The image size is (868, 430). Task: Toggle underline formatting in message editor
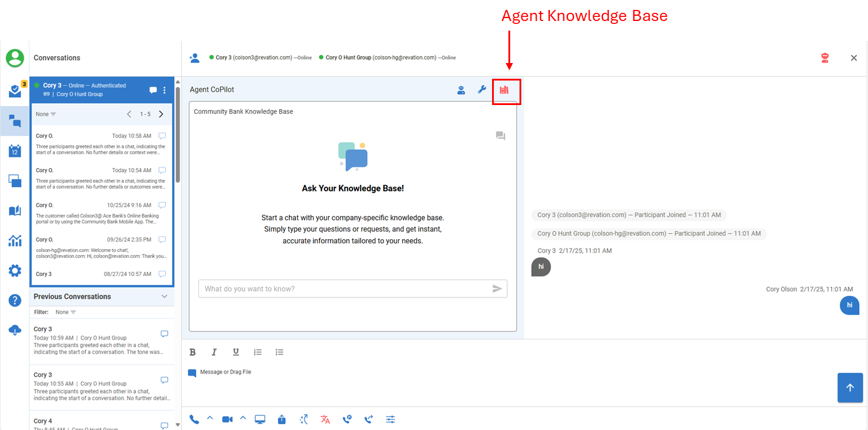[236, 352]
